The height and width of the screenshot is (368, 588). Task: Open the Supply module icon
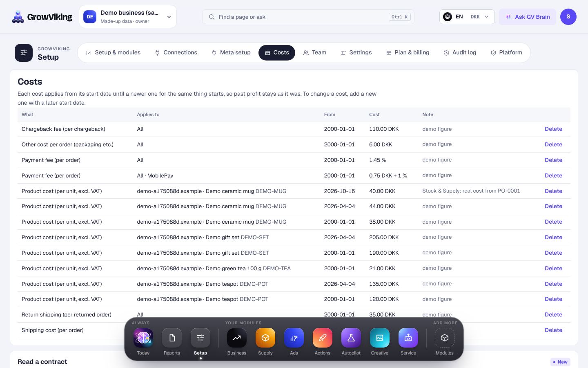(x=265, y=338)
